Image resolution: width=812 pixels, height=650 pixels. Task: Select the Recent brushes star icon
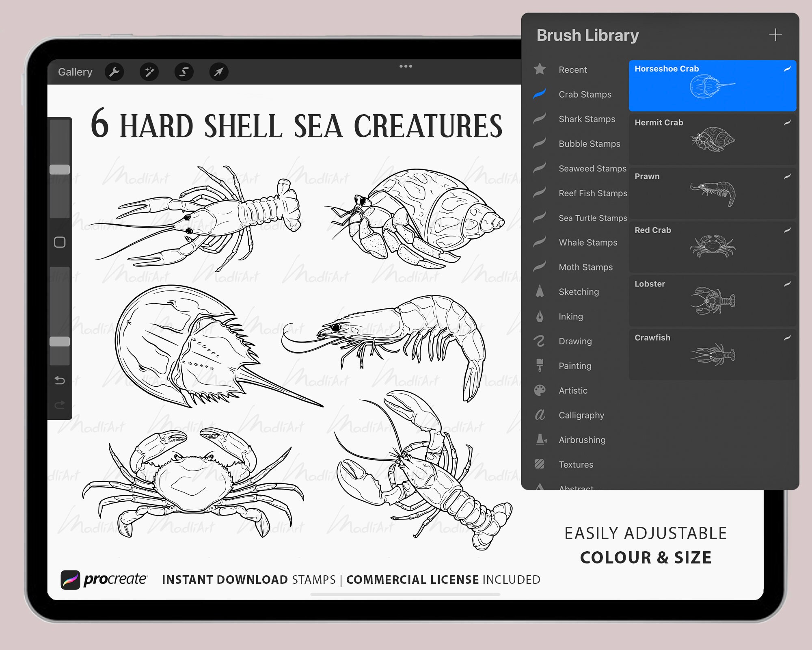(539, 69)
